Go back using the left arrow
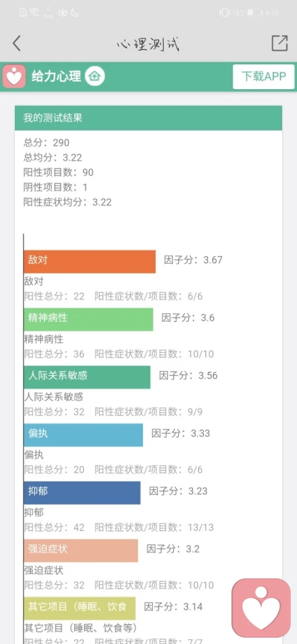297x644 pixels. click(x=17, y=43)
